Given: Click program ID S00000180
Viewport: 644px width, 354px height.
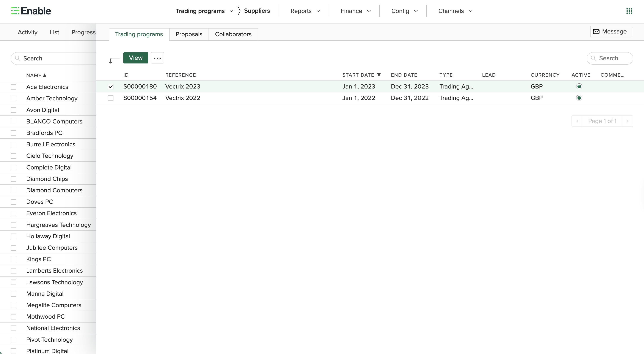Looking at the screenshot, I should coord(140,87).
